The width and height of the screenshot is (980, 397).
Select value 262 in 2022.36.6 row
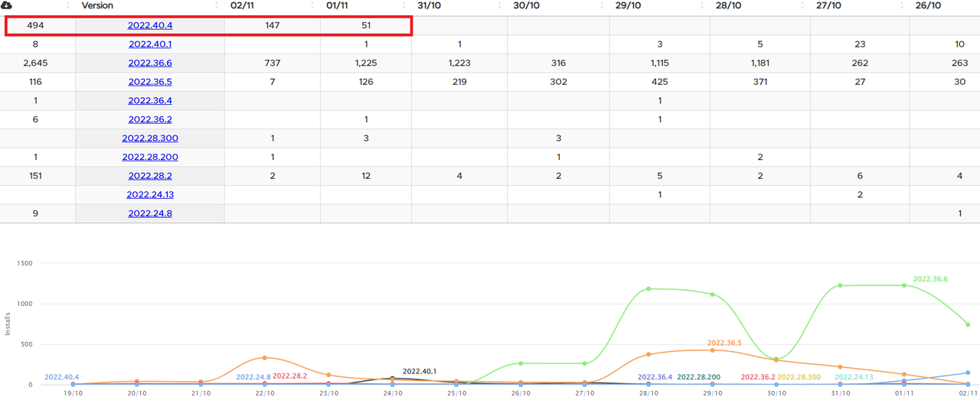pos(860,63)
